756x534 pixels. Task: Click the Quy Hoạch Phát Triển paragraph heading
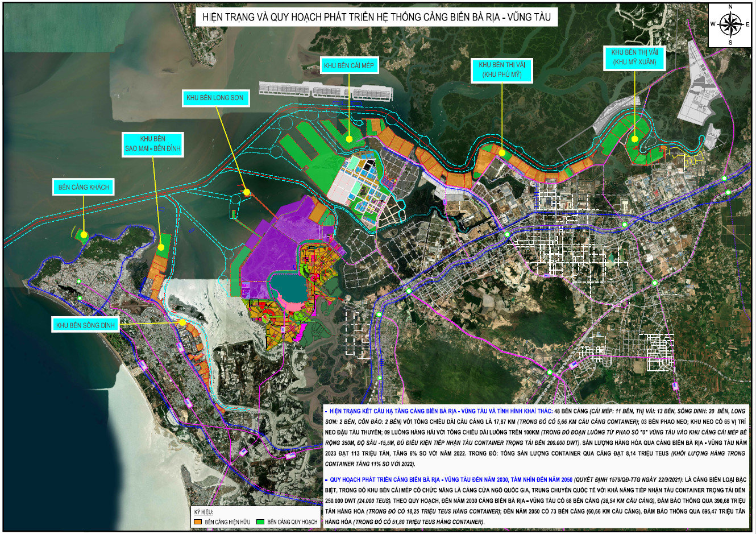pos(449,479)
